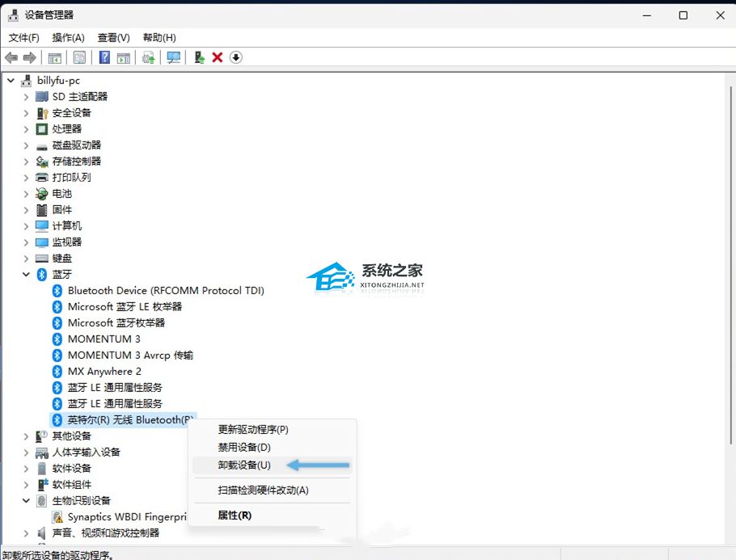Screen dimensions: 736x560
Task: Maximize the 设备管理器 window
Action: tap(683, 15)
